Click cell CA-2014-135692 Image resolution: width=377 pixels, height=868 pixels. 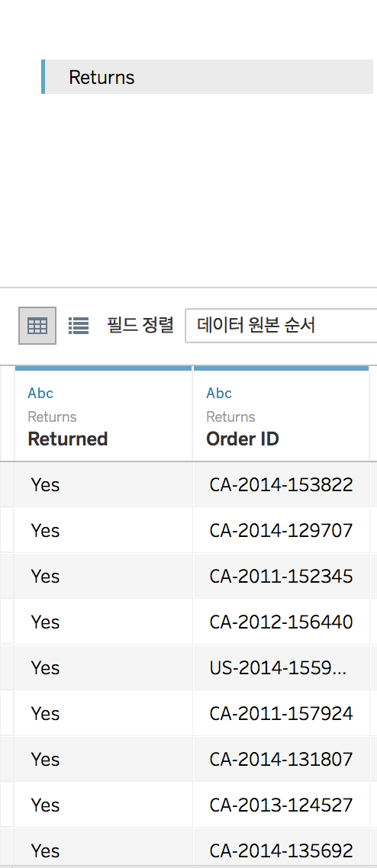[281, 850]
